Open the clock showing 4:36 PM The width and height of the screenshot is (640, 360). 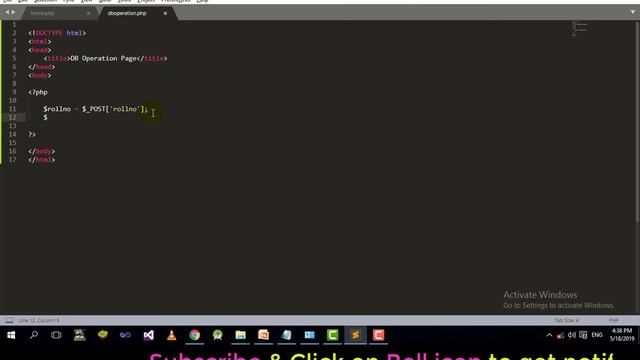click(622, 335)
